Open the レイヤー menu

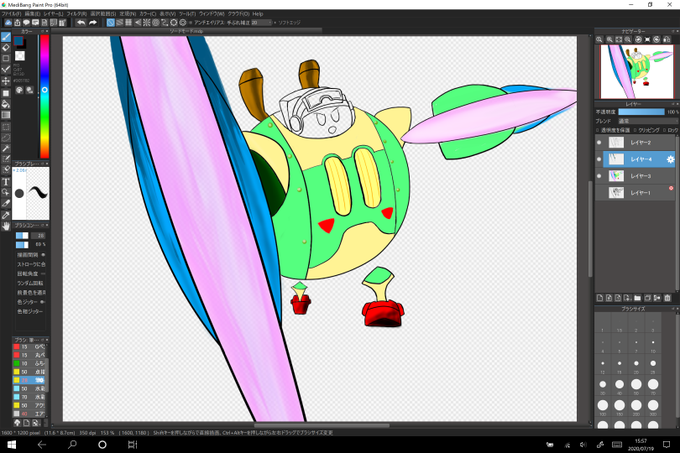53,14
